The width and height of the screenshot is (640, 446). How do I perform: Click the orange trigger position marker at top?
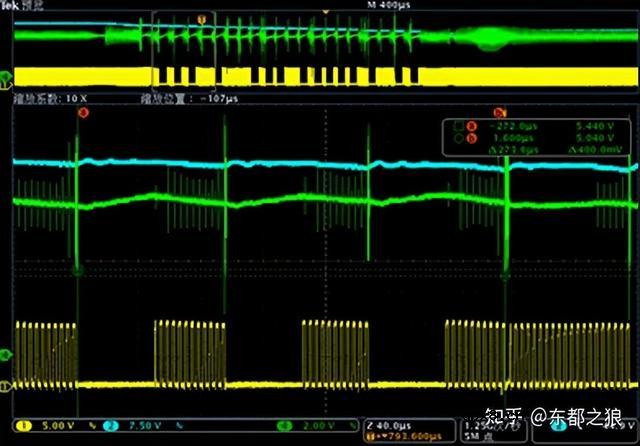coord(203,18)
